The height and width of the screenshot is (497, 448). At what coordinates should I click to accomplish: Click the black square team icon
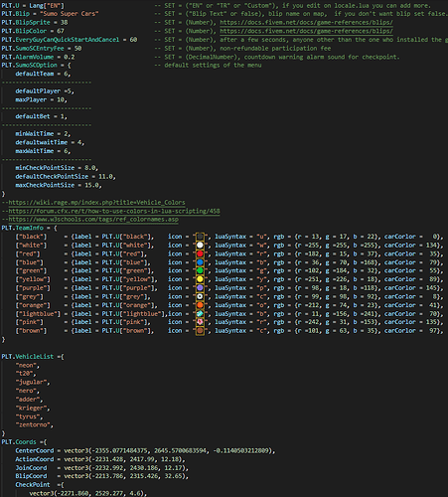click(200, 237)
